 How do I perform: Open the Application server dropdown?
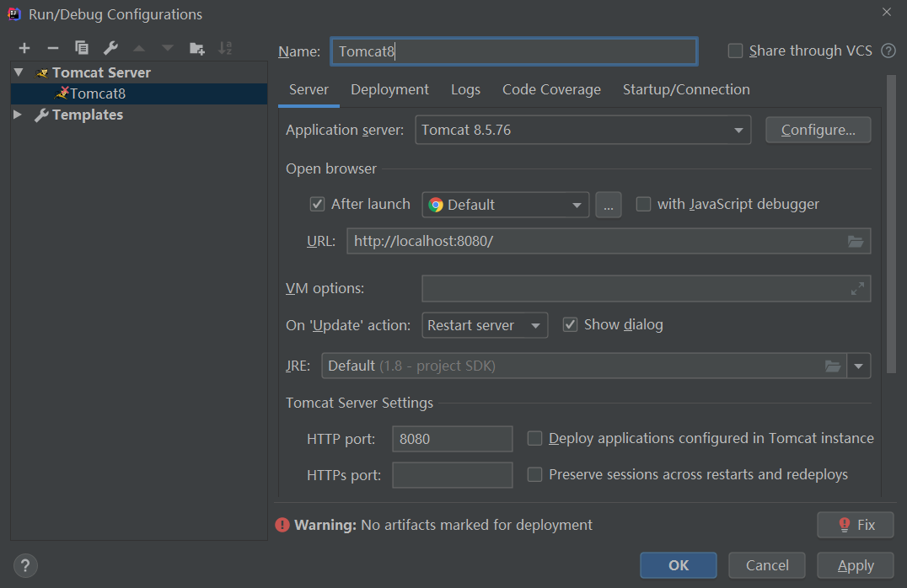[x=582, y=130]
